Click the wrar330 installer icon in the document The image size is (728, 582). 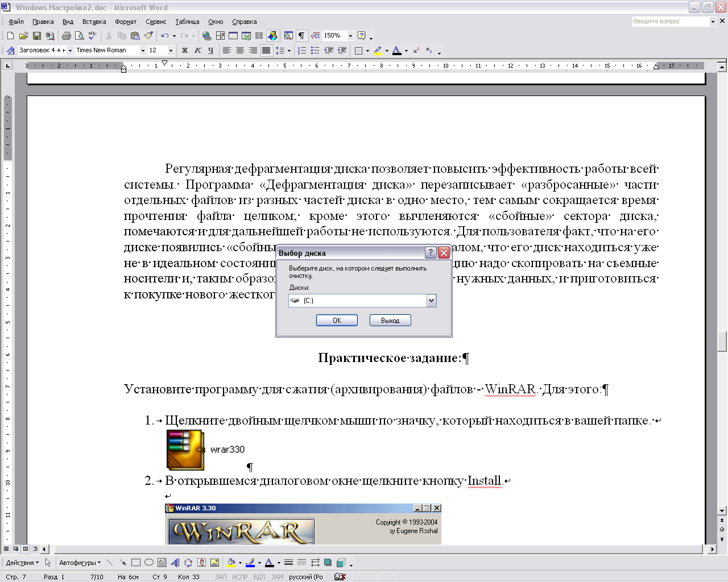click(x=185, y=450)
